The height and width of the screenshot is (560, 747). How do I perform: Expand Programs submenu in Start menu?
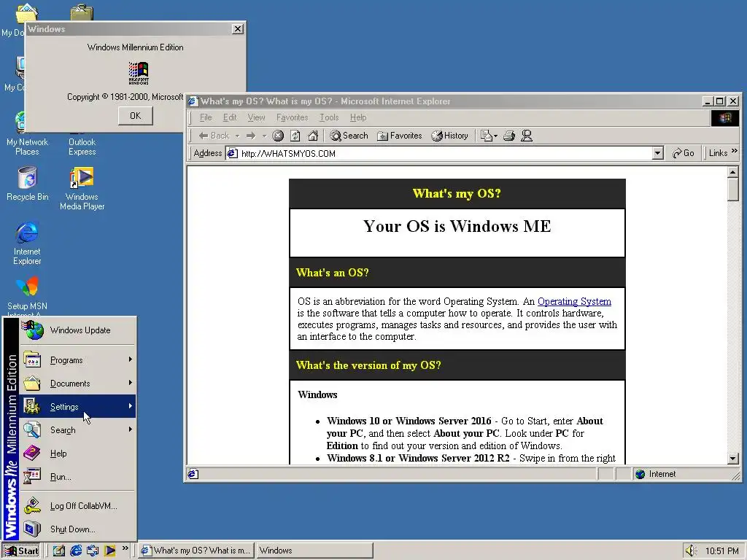[x=77, y=360]
